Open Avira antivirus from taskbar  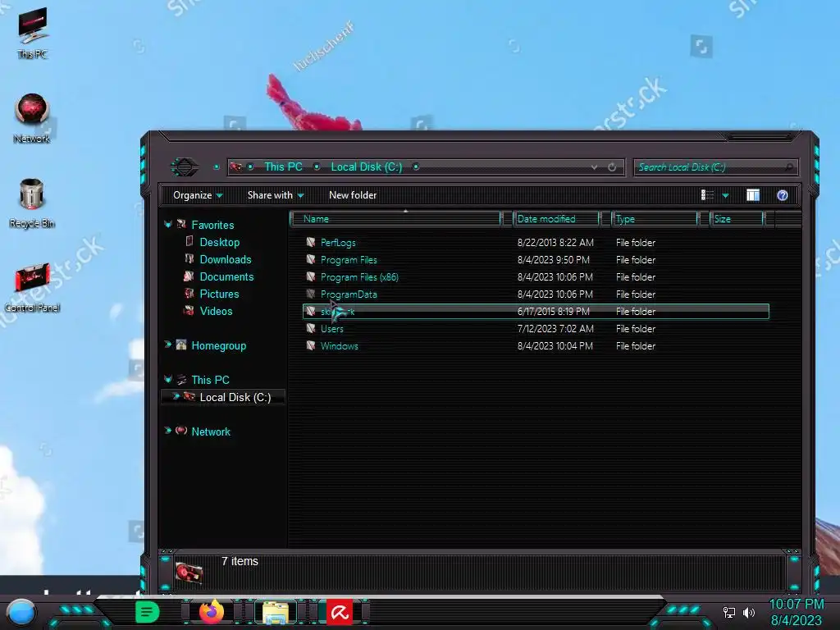[x=340, y=612]
